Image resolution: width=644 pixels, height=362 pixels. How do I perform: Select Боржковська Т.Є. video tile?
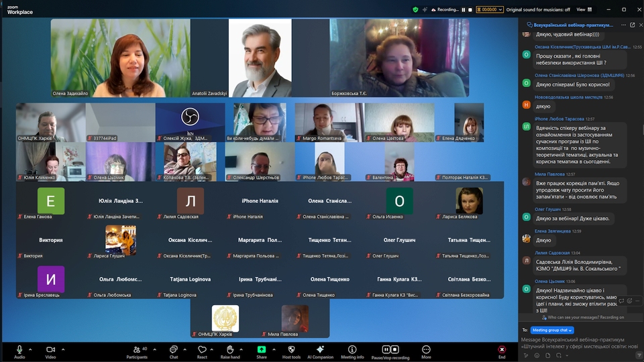click(399, 58)
